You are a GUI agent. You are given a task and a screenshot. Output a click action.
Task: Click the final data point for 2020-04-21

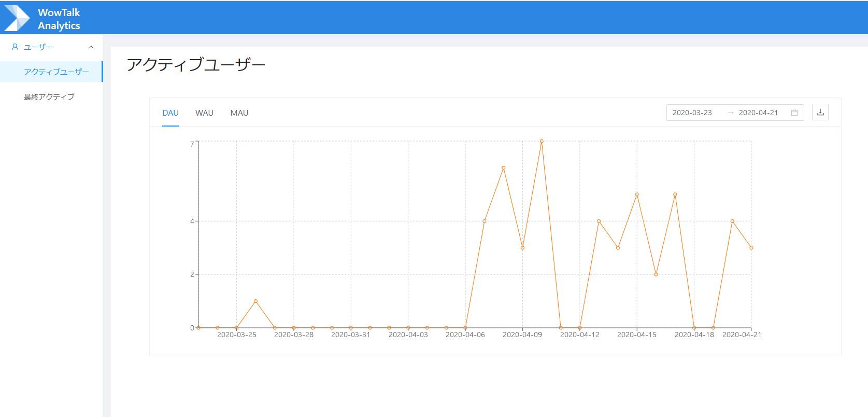[751, 248]
